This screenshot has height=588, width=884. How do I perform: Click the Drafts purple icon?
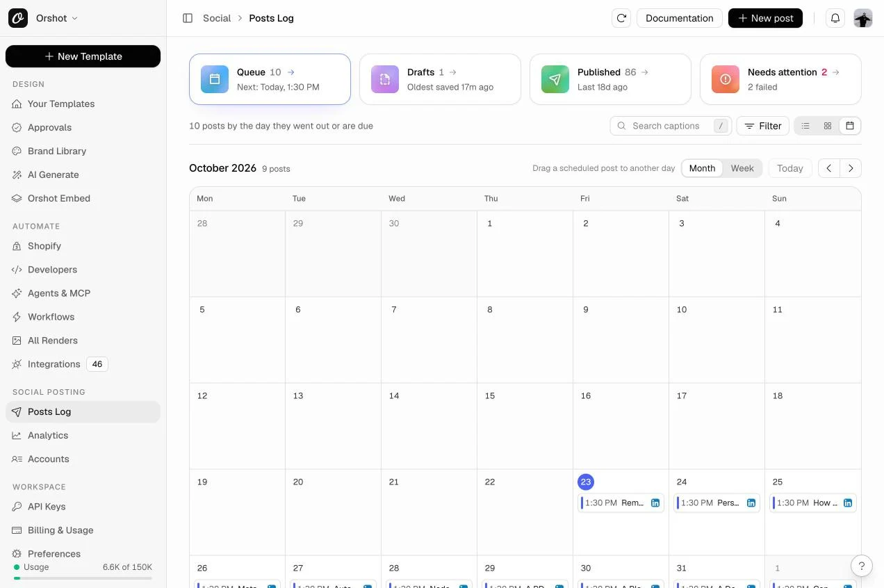(385, 79)
